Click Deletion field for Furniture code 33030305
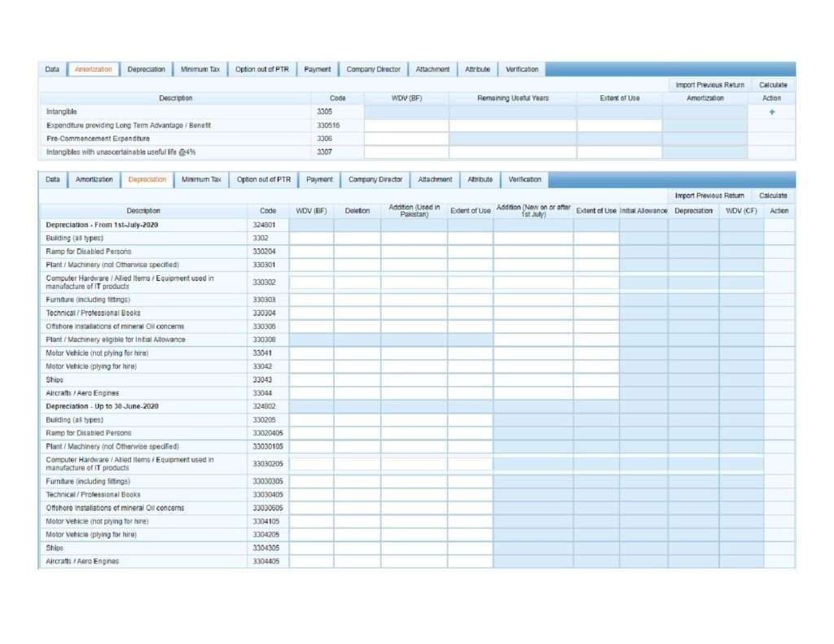This screenshot has width=834, height=644. pyautogui.click(x=357, y=482)
